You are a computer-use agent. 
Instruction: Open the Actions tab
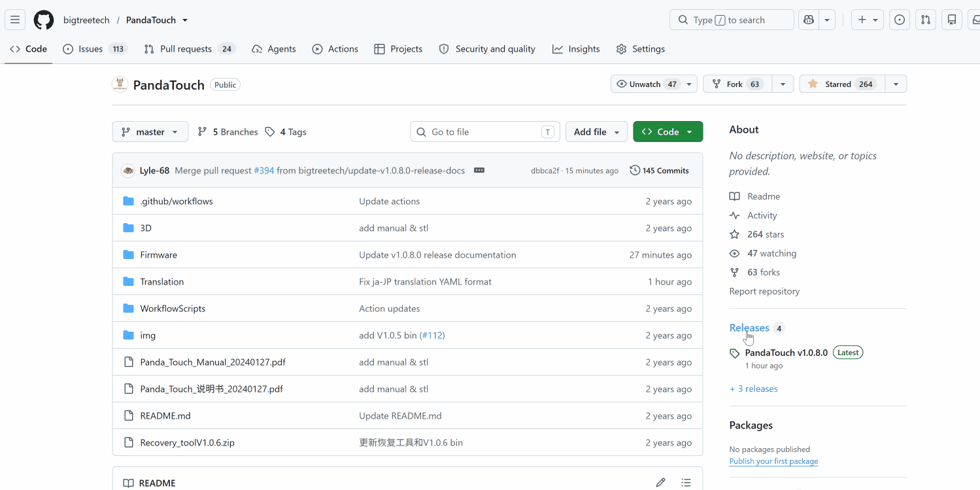click(x=335, y=49)
